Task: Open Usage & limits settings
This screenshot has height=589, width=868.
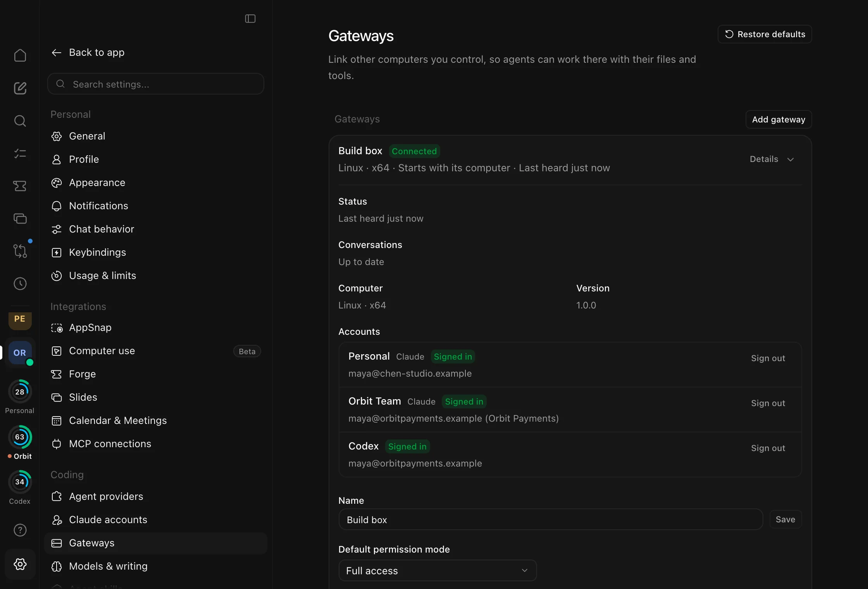Action: tap(156, 276)
